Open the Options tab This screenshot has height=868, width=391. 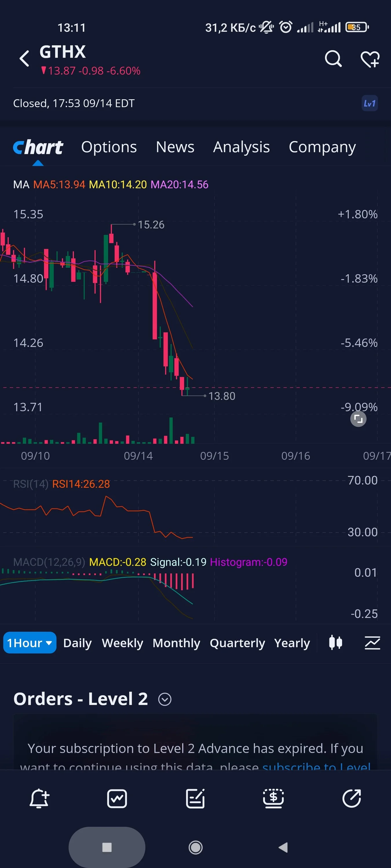coord(109,147)
